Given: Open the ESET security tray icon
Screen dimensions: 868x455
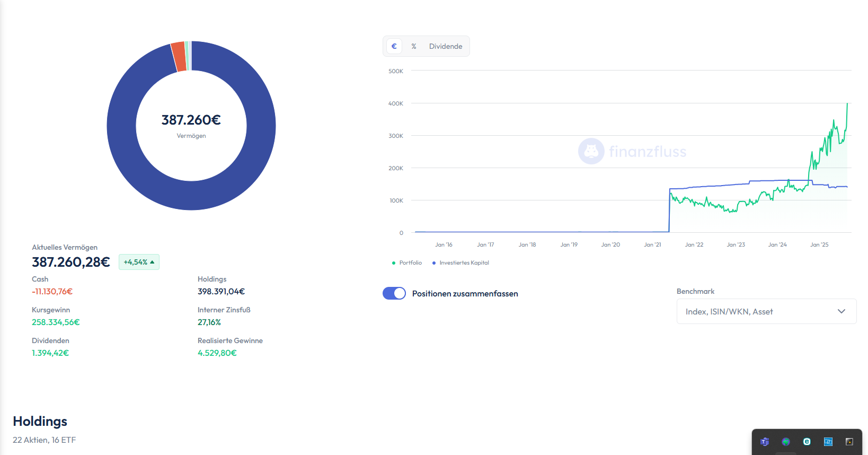Looking at the screenshot, I should (807, 442).
